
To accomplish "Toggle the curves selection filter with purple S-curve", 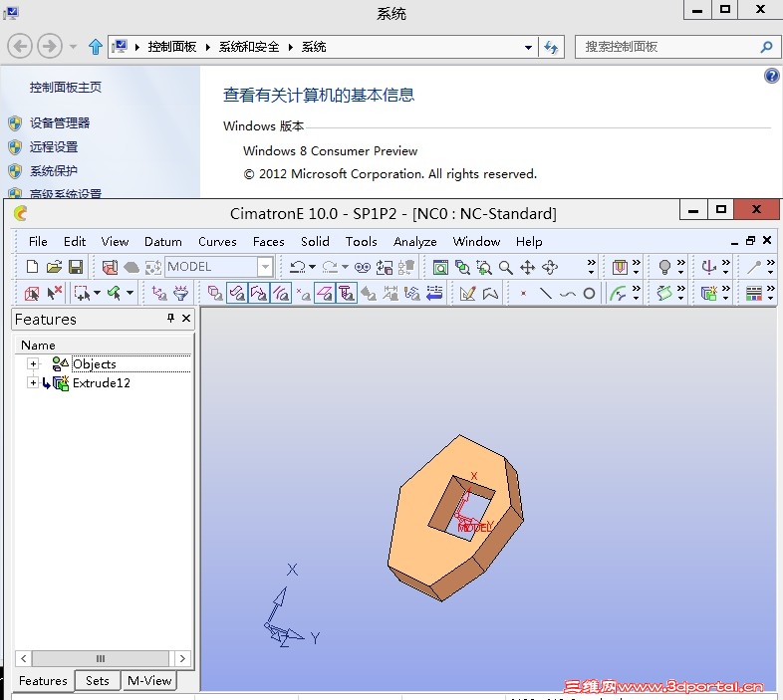I will [237, 293].
